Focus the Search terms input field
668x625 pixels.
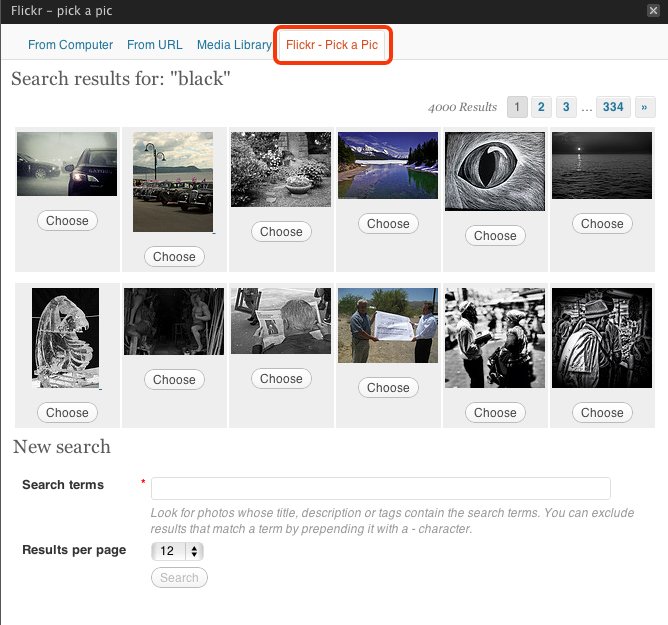tap(380, 488)
